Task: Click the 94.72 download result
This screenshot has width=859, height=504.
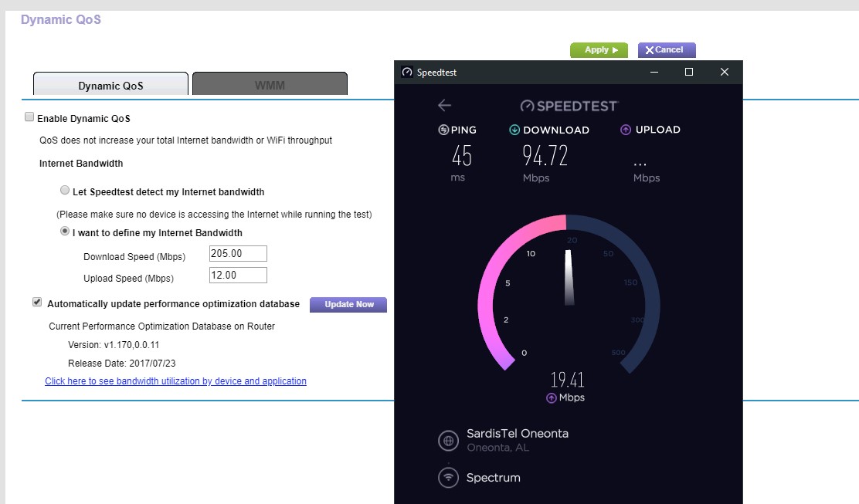Action: pos(545,155)
